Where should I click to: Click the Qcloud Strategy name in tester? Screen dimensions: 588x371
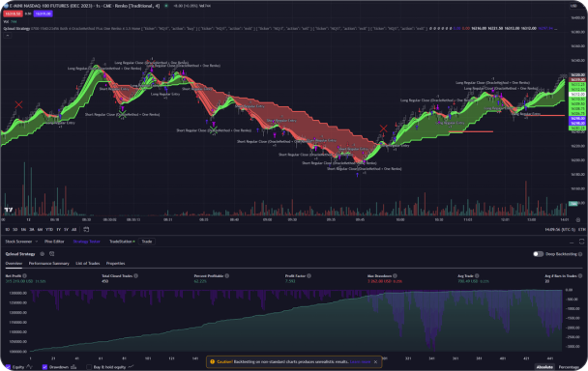(x=20, y=254)
